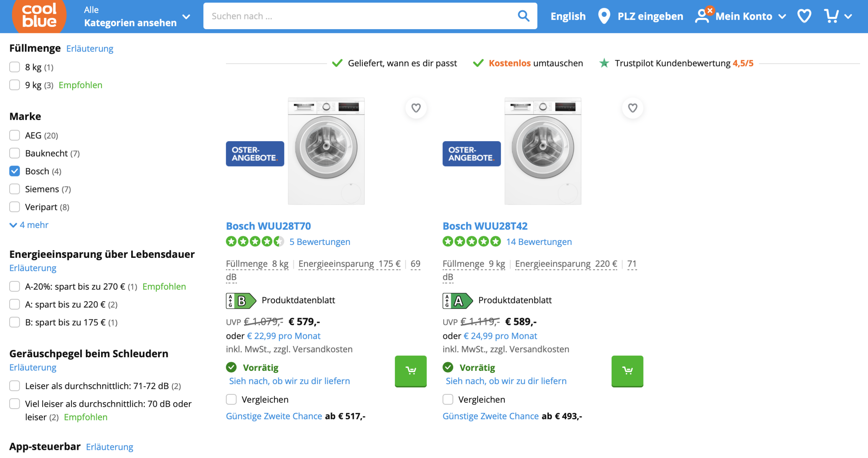Open the Mein Konto dropdown

click(743, 16)
